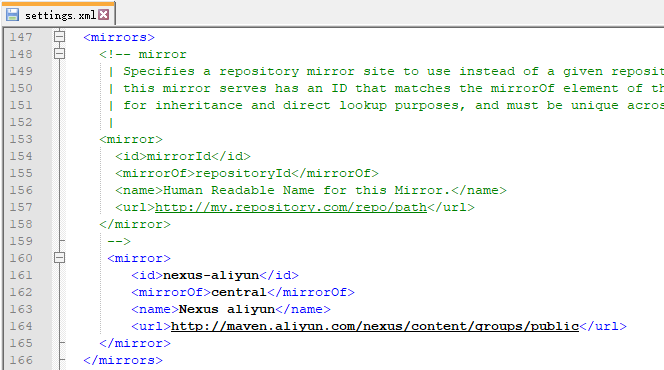Click the opening mirrors tag on line 147
This screenshot has width=664, height=370.
click(119, 37)
